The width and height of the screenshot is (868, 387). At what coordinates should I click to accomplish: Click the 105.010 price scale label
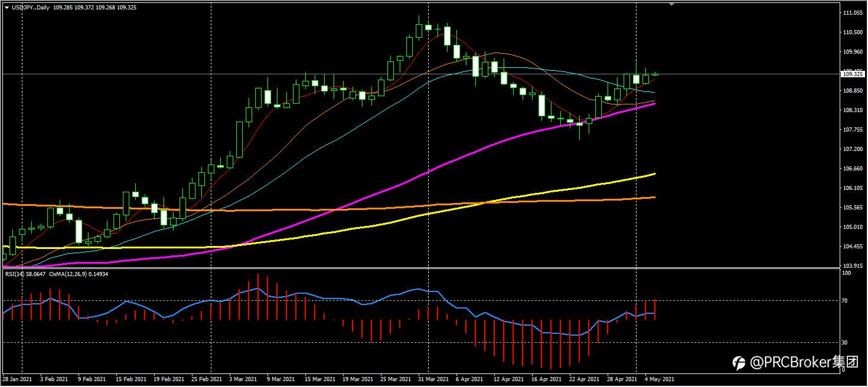click(853, 227)
